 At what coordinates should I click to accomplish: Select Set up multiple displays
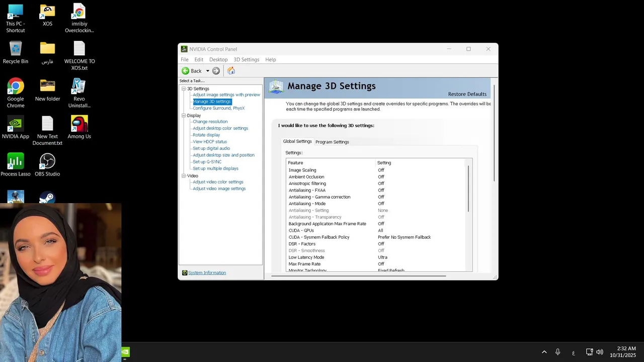point(215,168)
